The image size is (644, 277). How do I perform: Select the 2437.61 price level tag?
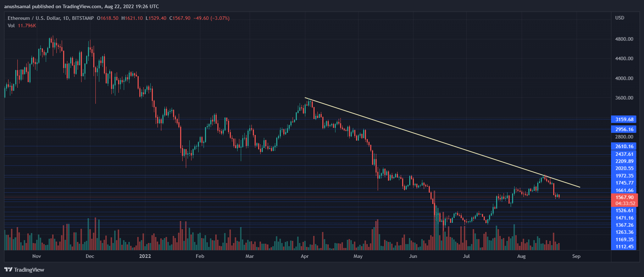(x=624, y=154)
